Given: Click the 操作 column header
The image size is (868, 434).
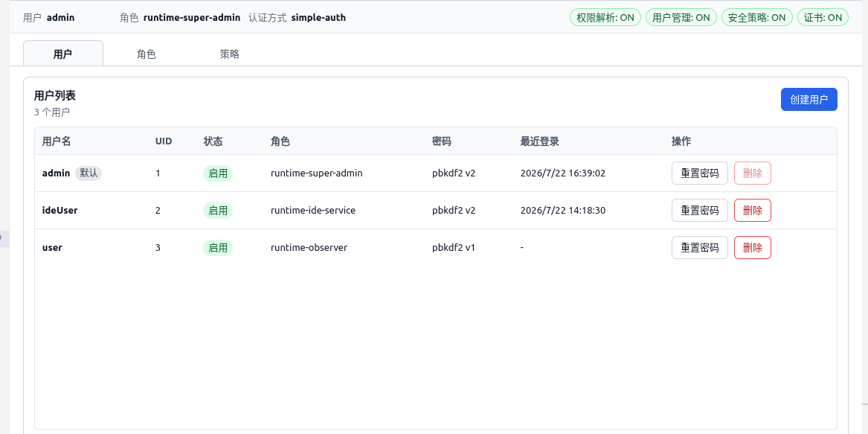Looking at the screenshot, I should tap(681, 141).
